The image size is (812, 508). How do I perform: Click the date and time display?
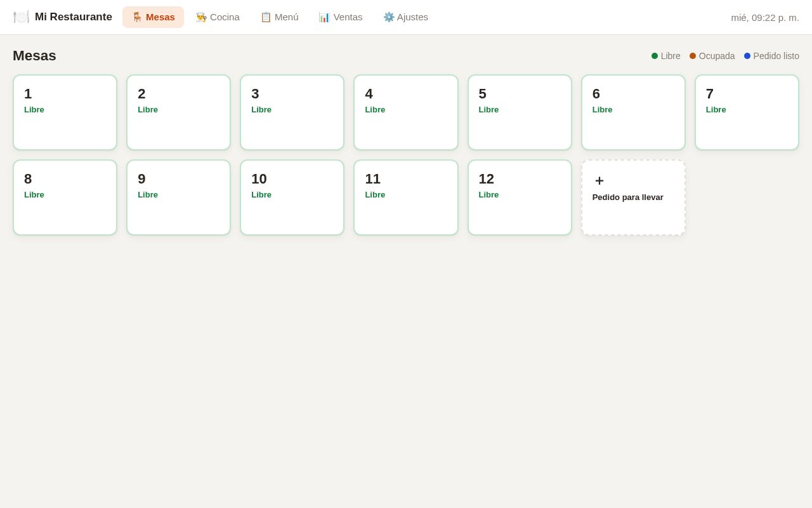tap(765, 17)
